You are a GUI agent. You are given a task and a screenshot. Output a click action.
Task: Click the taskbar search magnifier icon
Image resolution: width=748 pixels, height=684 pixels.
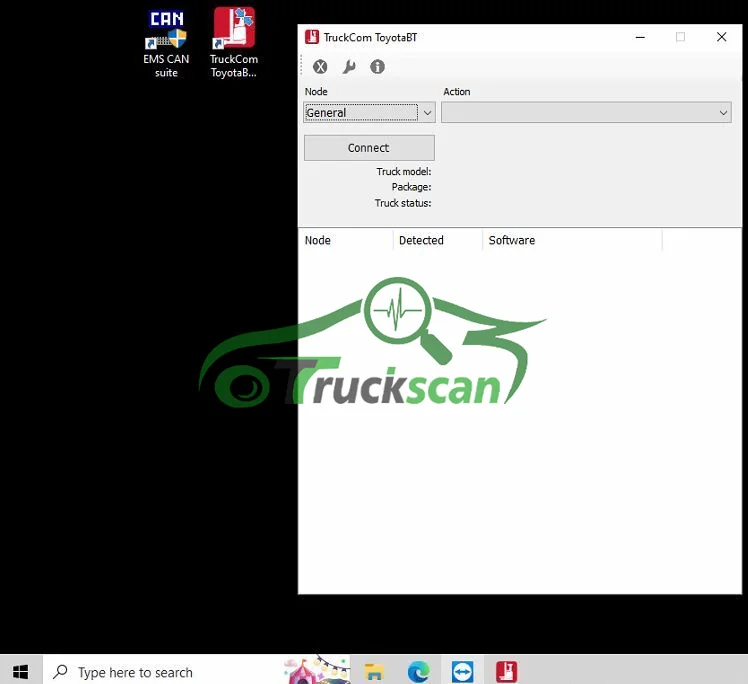pos(61,672)
